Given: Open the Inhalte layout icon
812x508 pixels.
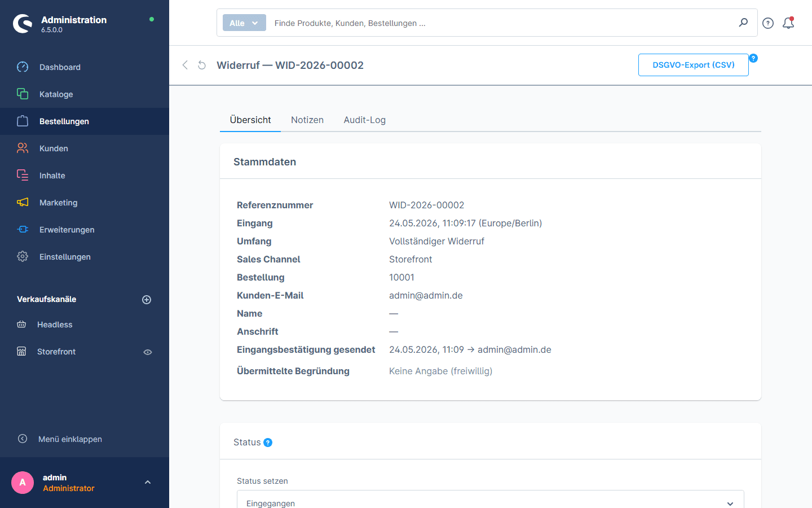Looking at the screenshot, I should [x=23, y=175].
